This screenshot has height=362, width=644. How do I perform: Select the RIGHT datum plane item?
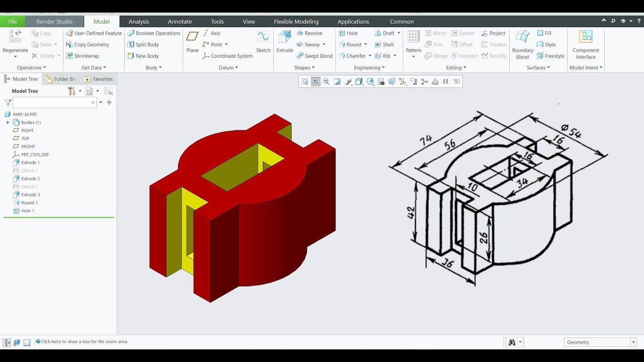click(x=23, y=130)
